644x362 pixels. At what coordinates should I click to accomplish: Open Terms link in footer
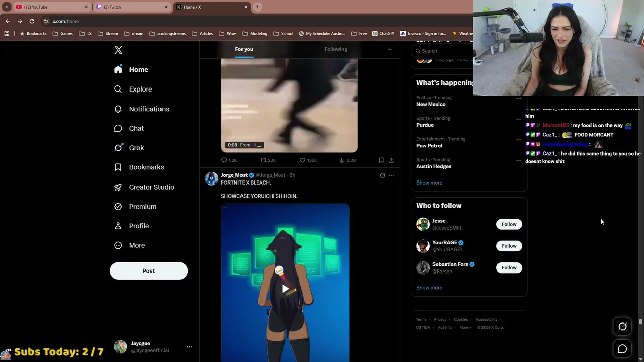click(x=421, y=320)
